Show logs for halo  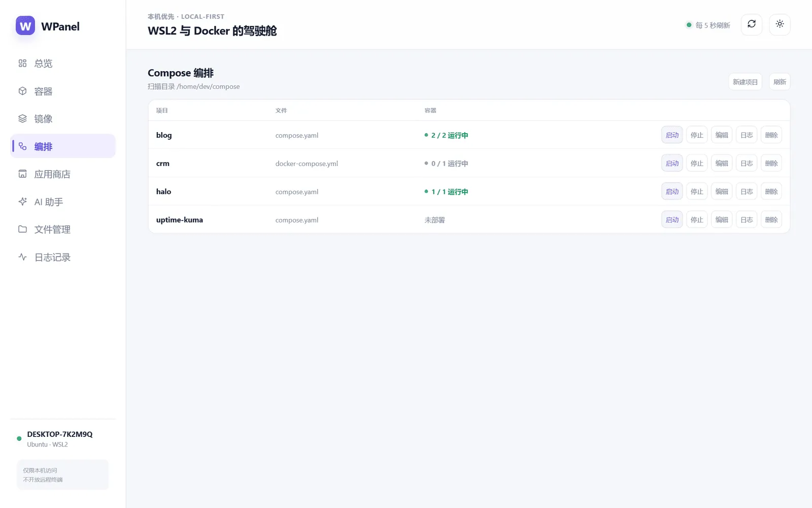747,192
